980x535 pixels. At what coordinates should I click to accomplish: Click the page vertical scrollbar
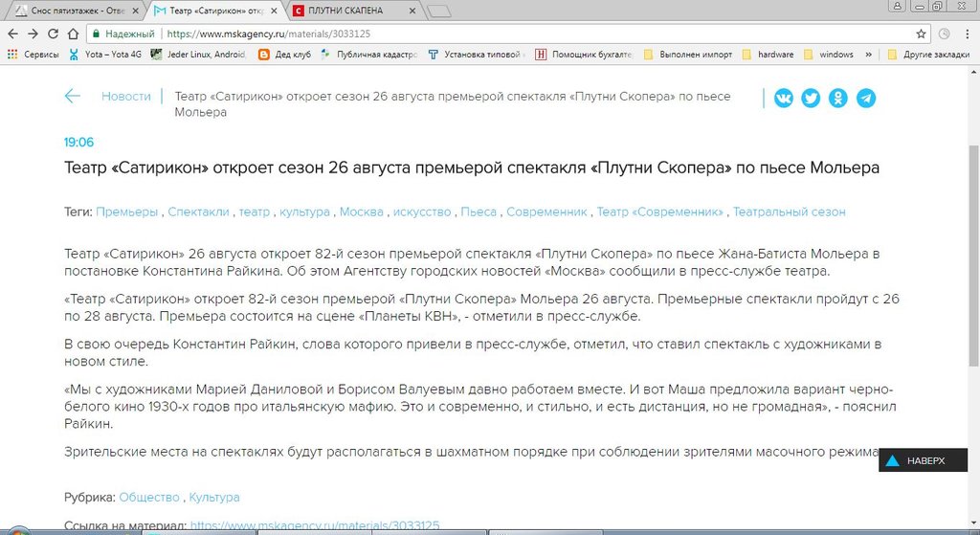pos(973,256)
